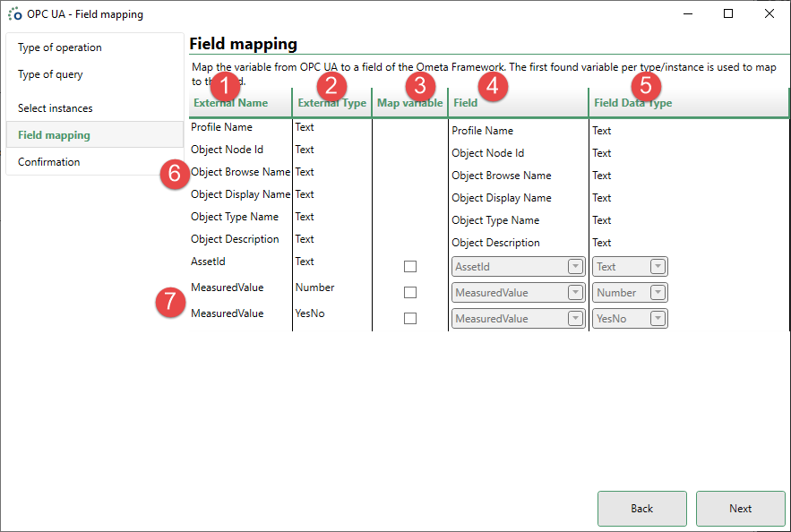The image size is (791, 532).
Task: Switch to Select instances step
Action: (x=56, y=108)
